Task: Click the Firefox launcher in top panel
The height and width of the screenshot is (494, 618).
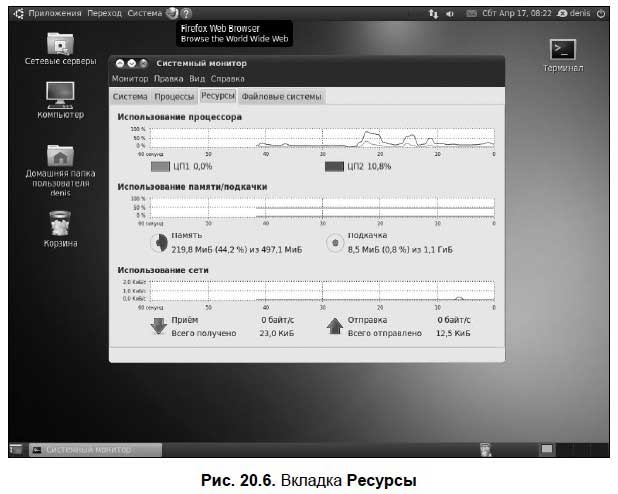Action: click(172, 13)
